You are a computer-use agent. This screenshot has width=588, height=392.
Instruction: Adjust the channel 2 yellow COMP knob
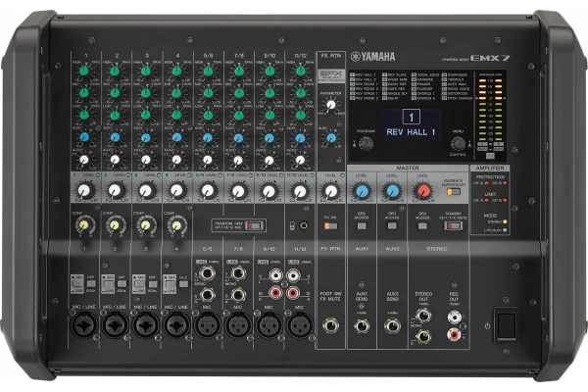[x=116, y=225]
